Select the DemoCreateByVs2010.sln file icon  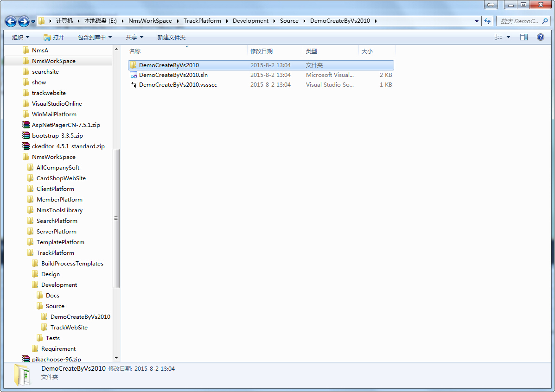point(133,75)
